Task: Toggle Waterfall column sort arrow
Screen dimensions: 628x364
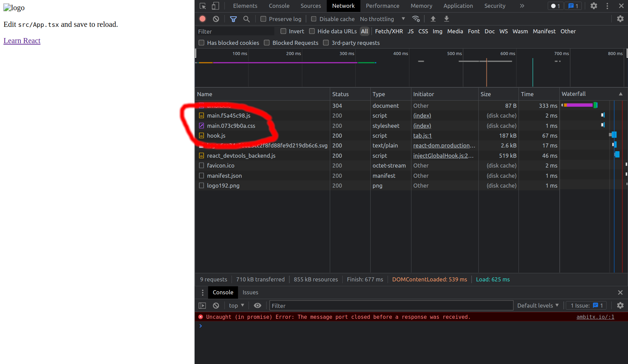Action: 621,94
